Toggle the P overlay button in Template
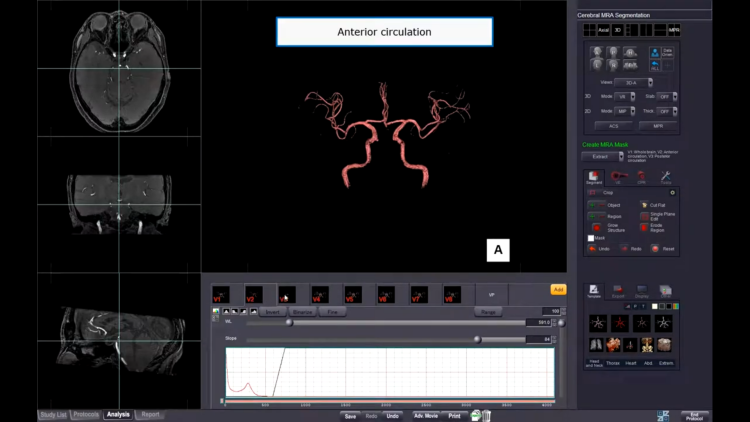 coord(635,306)
